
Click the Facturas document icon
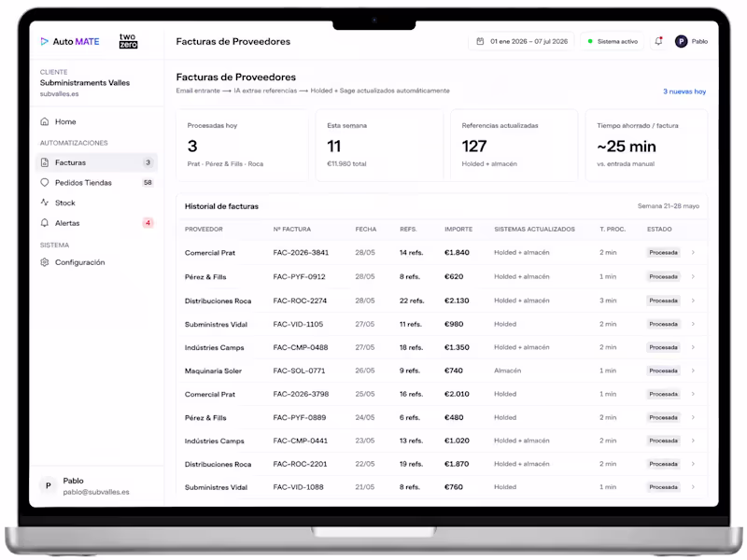click(x=44, y=162)
